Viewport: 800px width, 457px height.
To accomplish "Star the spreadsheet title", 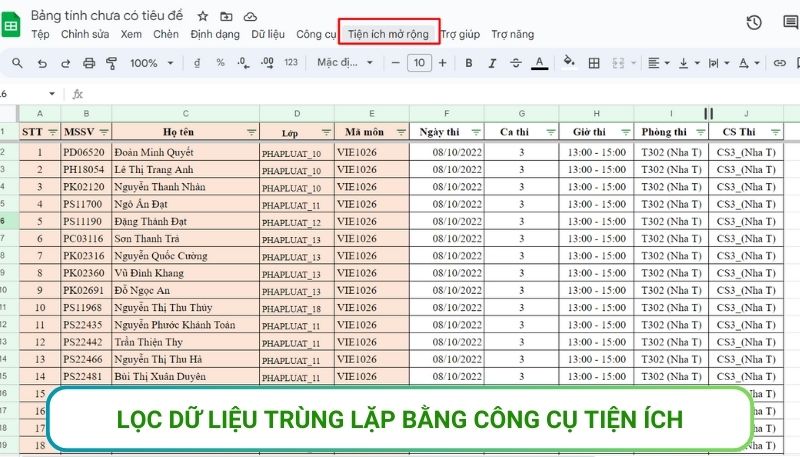I will pyautogui.click(x=203, y=16).
